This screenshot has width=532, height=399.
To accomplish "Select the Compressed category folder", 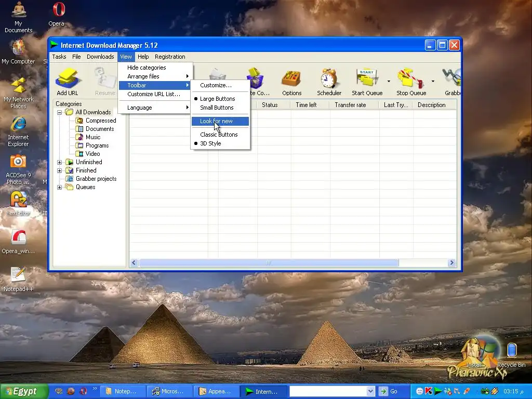I will [x=96, y=121].
